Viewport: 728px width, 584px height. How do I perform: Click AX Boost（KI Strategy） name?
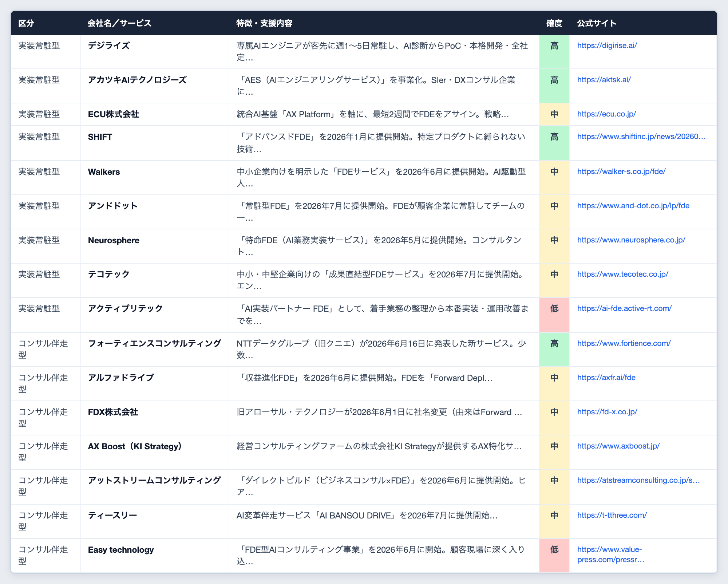(x=135, y=446)
